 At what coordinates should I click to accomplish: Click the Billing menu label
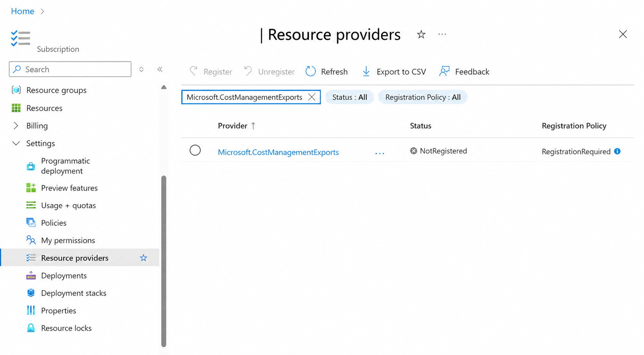(x=37, y=126)
